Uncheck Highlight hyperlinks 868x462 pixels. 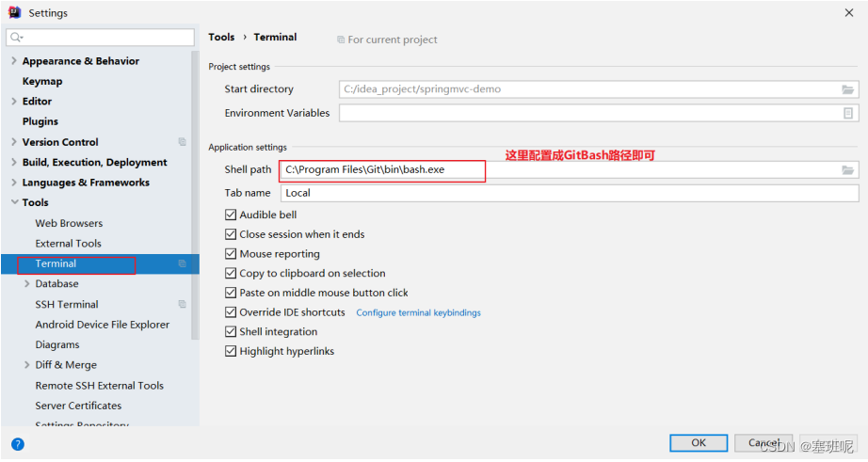pos(231,351)
